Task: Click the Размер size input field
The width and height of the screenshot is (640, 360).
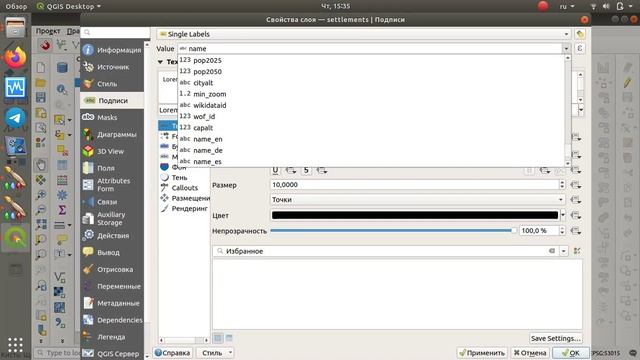Action: (415, 185)
